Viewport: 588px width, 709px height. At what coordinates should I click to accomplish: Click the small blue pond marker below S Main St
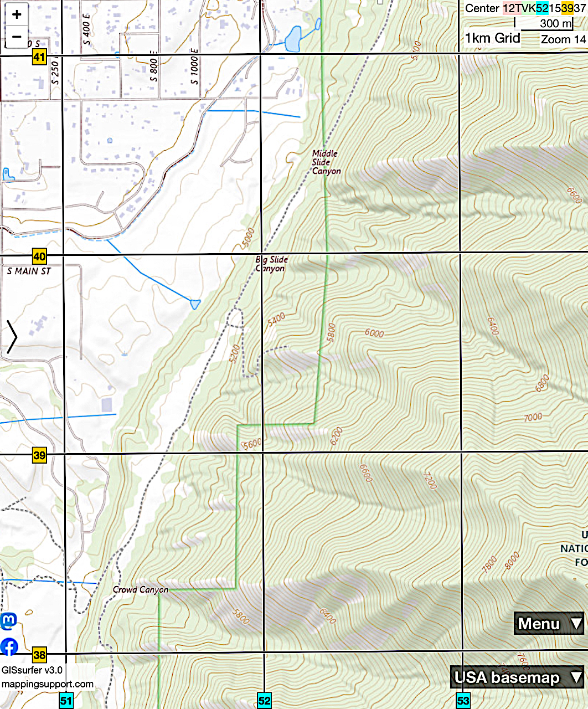click(x=195, y=304)
